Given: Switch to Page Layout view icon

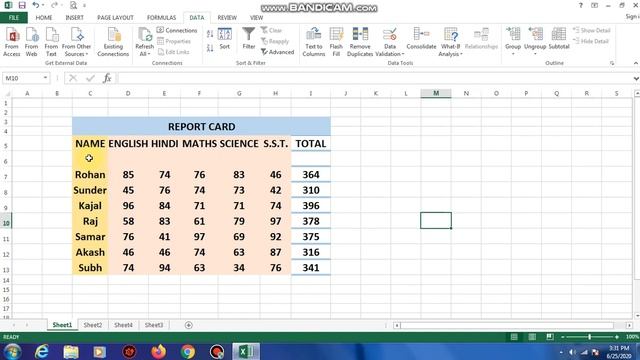Looking at the screenshot, I should [532, 337].
